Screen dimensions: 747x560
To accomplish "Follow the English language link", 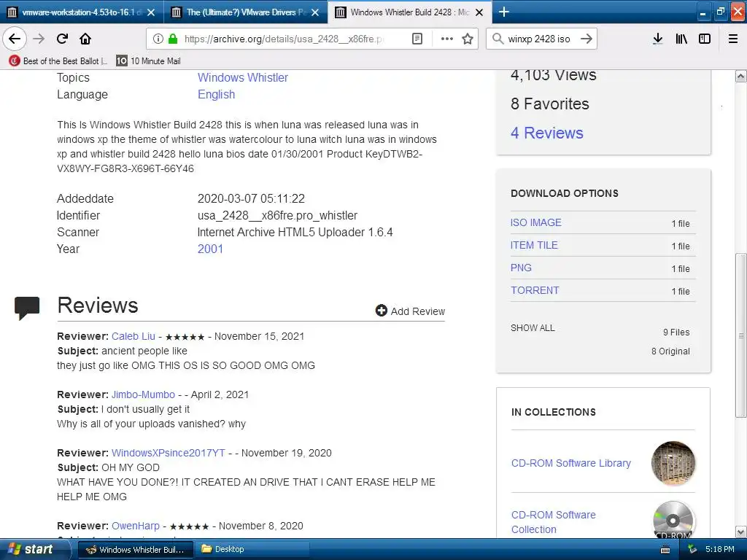I will pyautogui.click(x=216, y=94).
